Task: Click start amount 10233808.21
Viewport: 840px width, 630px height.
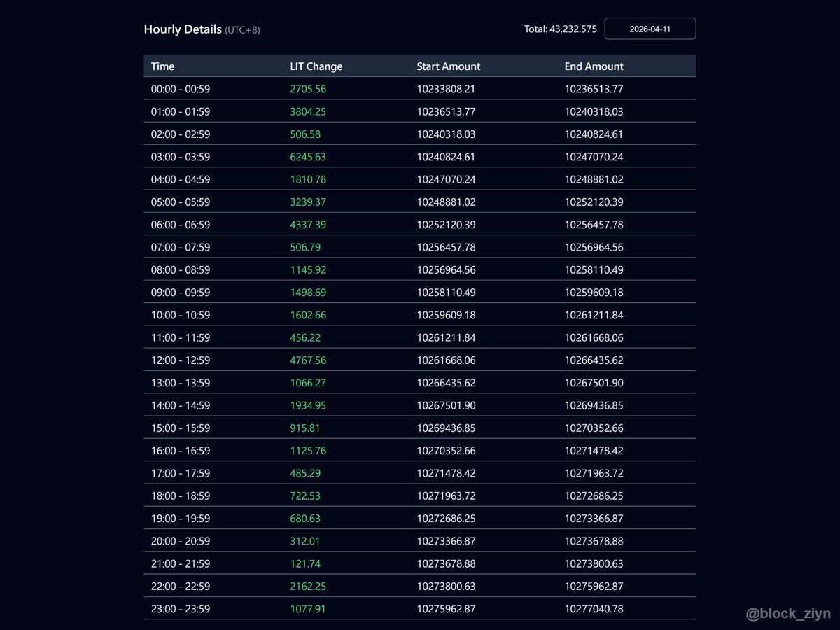Action: (x=446, y=89)
